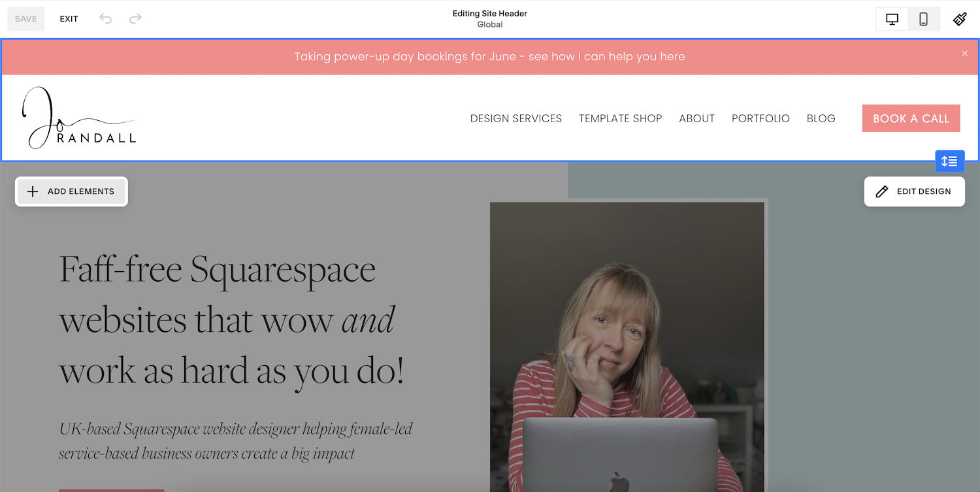The height and width of the screenshot is (492, 980).
Task: Open the DESIGN SERVICES menu item
Action: coord(515,118)
